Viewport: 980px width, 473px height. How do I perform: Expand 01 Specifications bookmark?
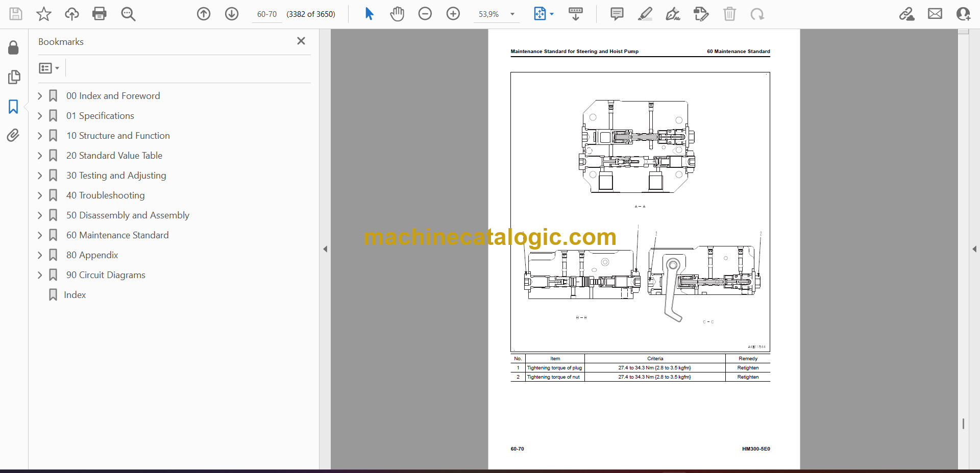[40, 116]
